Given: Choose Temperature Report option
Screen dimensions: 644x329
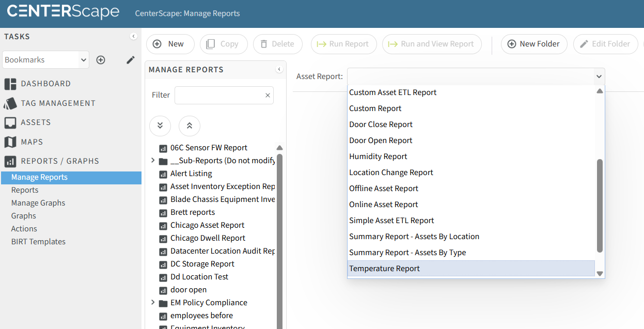Looking at the screenshot, I should tap(471, 269).
